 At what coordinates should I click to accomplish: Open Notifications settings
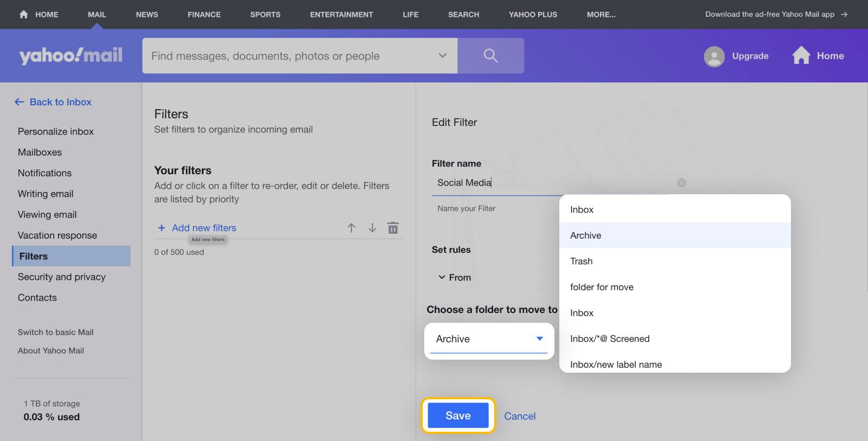44,173
